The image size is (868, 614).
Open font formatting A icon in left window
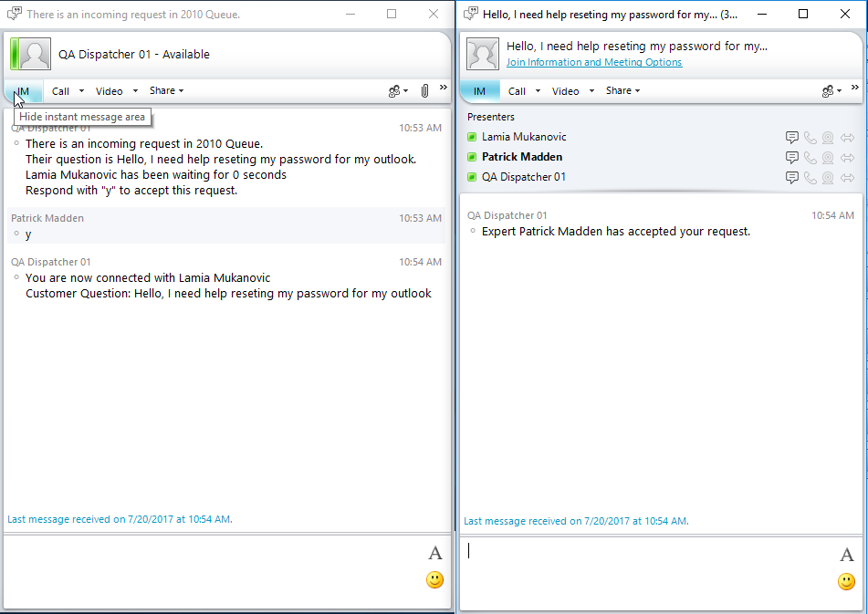[x=435, y=553]
